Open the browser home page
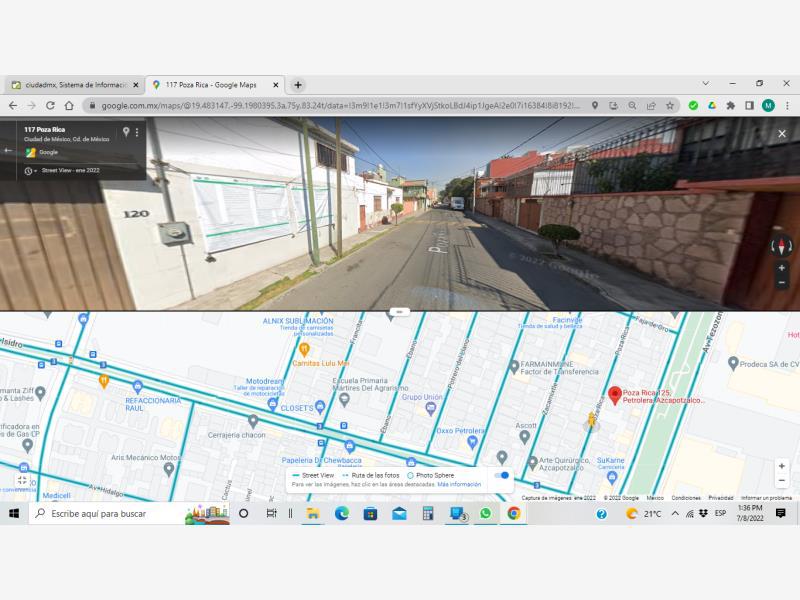The width and height of the screenshot is (800, 600). coord(69,106)
